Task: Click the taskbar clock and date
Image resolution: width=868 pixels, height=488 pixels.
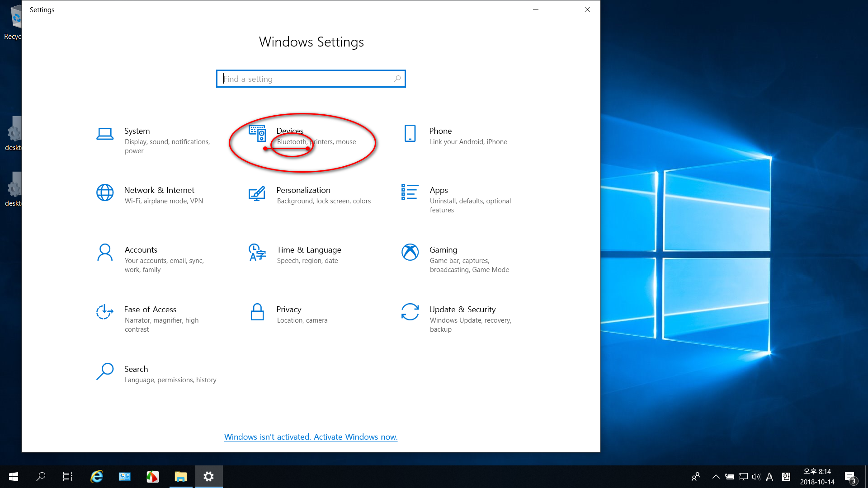Action: 817,477
